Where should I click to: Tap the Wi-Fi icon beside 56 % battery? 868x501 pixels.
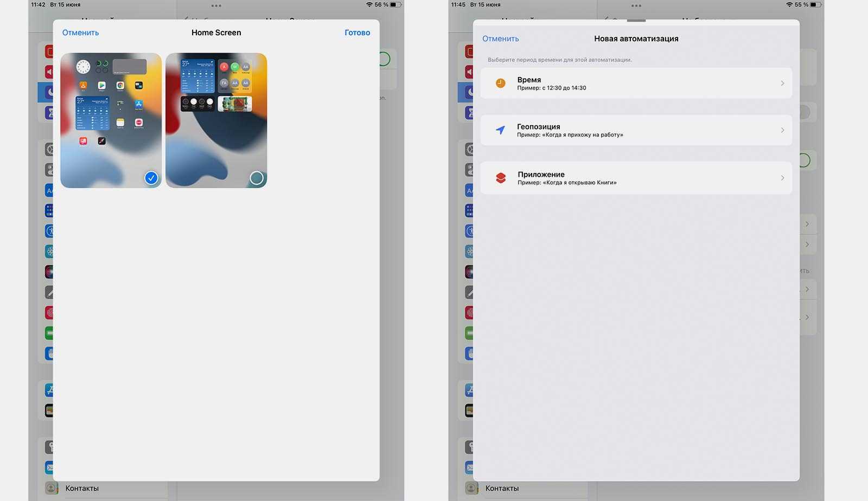[x=369, y=5]
